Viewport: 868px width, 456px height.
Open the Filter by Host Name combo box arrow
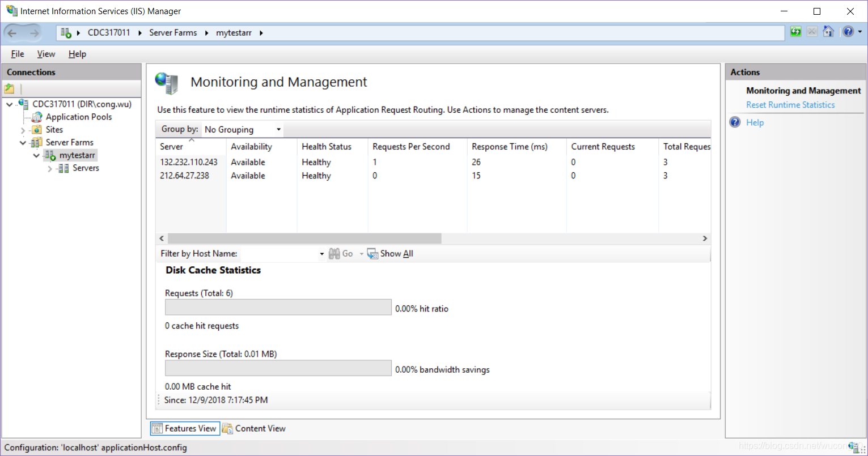(321, 254)
